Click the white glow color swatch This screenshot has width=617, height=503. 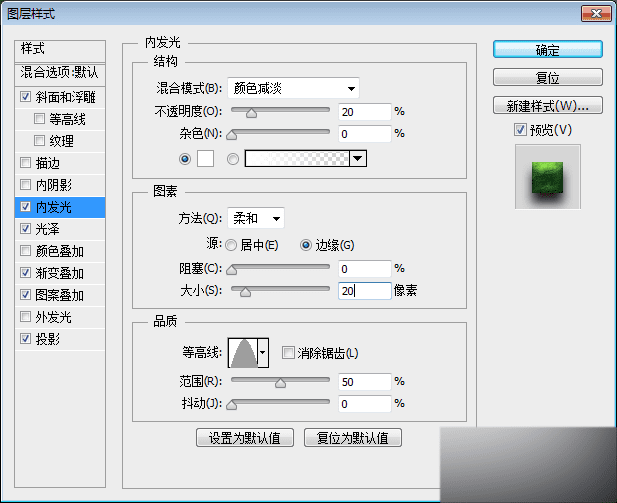(x=205, y=159)
